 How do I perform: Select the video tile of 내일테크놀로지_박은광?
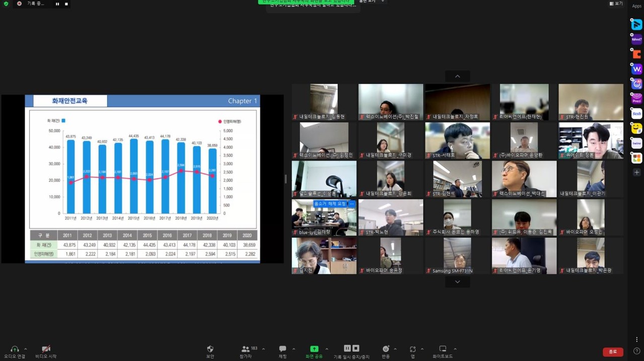click(591, 256)
